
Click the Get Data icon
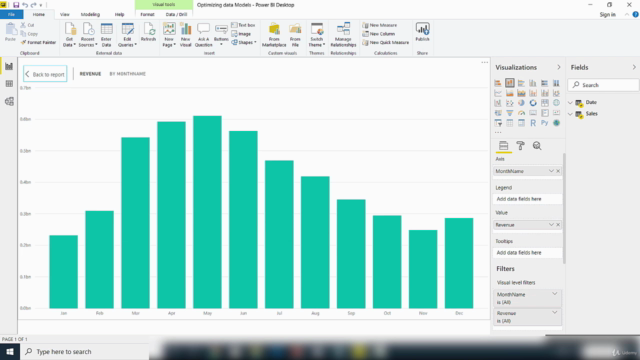coord(69,34)
